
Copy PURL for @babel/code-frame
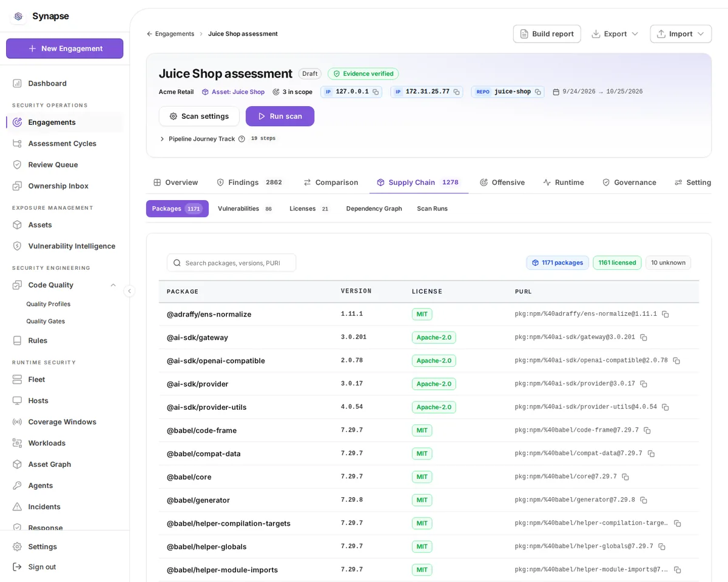pos(647,430)
